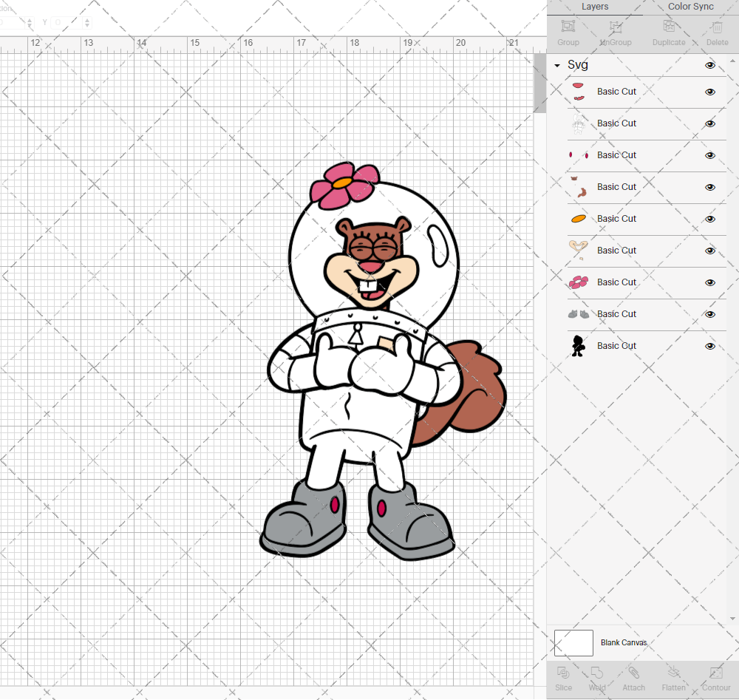
Task: Select the Slice tool
Action: tap(563, 673)
